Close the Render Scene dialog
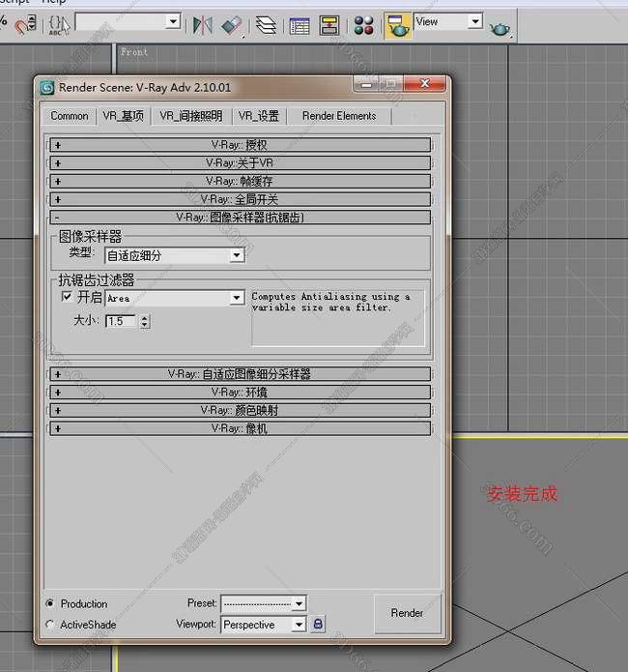The height and width of the screenshot is (672, 628). point(424,83)
